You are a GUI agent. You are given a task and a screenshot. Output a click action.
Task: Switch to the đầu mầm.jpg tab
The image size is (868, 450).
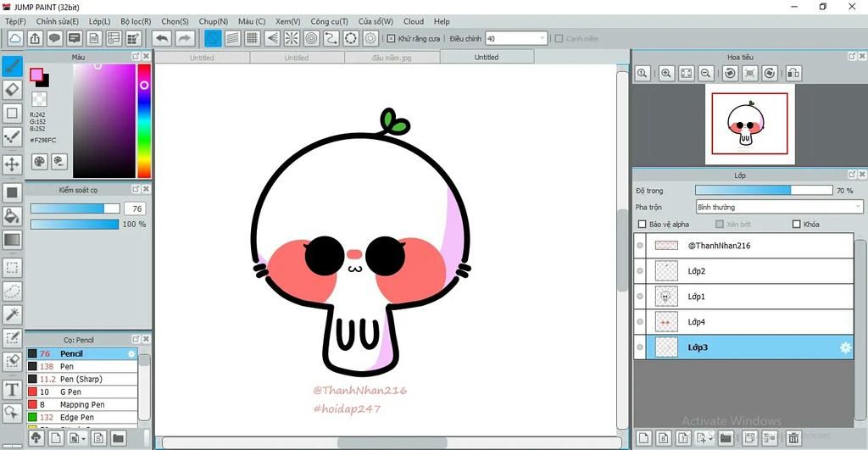coord(392,57)
